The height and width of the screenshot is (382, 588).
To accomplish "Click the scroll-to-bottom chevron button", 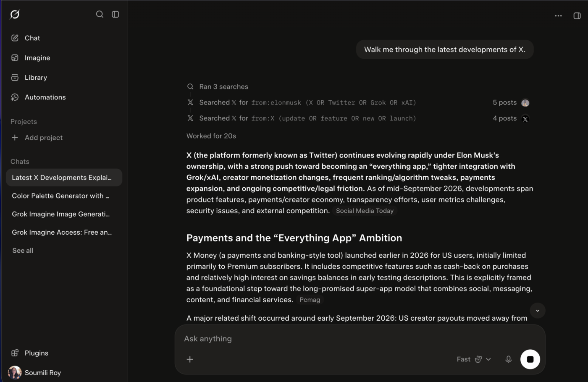I will (538, 311).
